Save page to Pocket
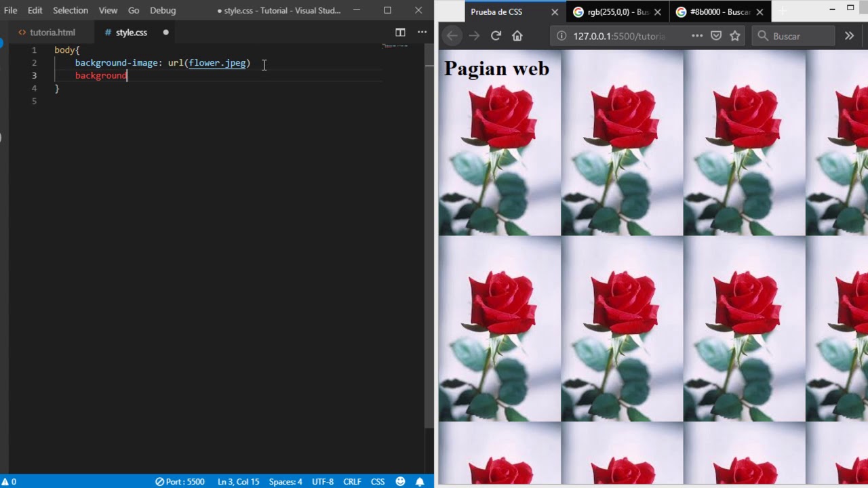Viewport: 868px width, 488px height. (716, 36)
